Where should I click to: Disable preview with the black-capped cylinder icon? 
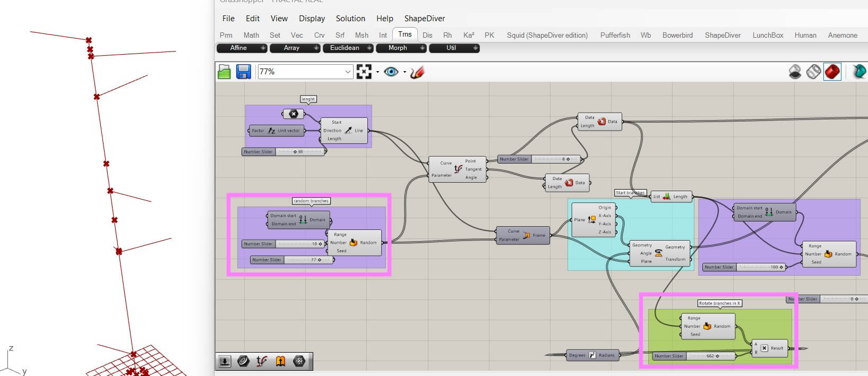[795, 72]
